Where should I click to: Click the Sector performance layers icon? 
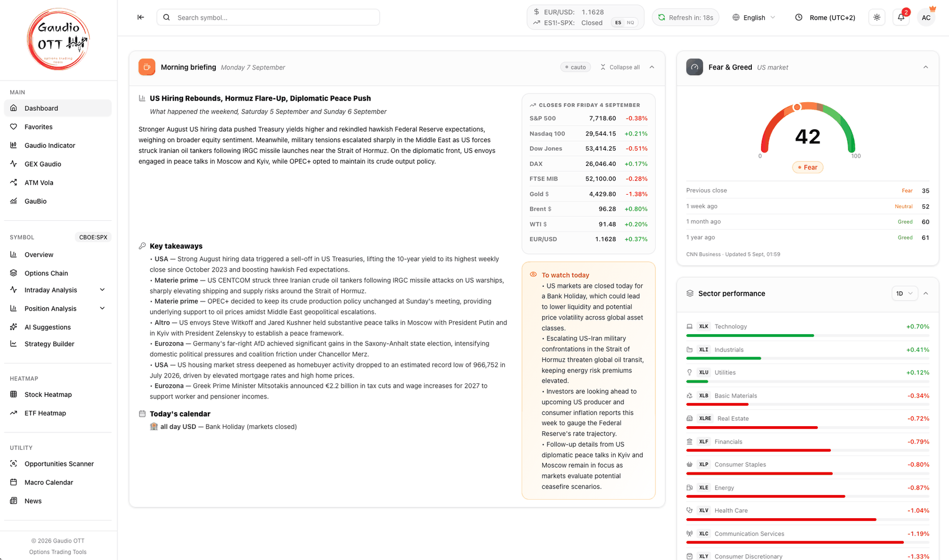690,294
